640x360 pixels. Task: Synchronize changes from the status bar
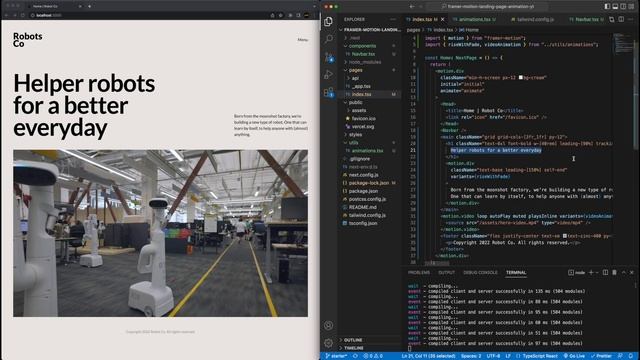click(x=356, y=356)
